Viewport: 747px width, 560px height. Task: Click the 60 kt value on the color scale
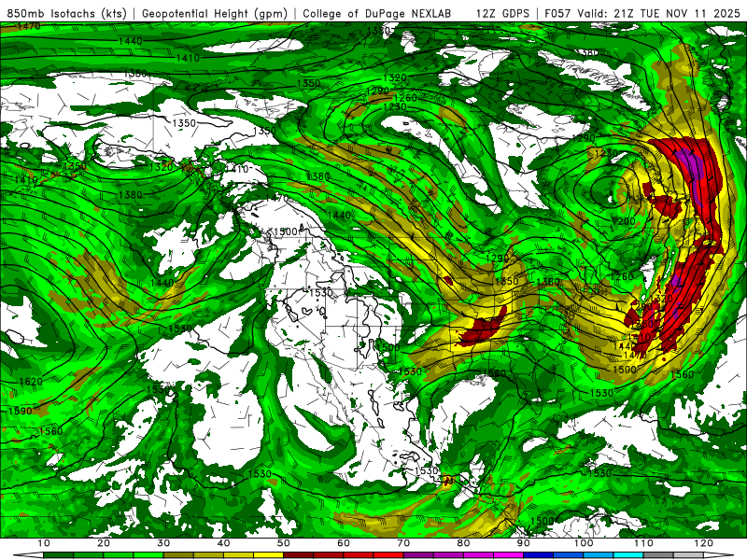coord(344,543)
